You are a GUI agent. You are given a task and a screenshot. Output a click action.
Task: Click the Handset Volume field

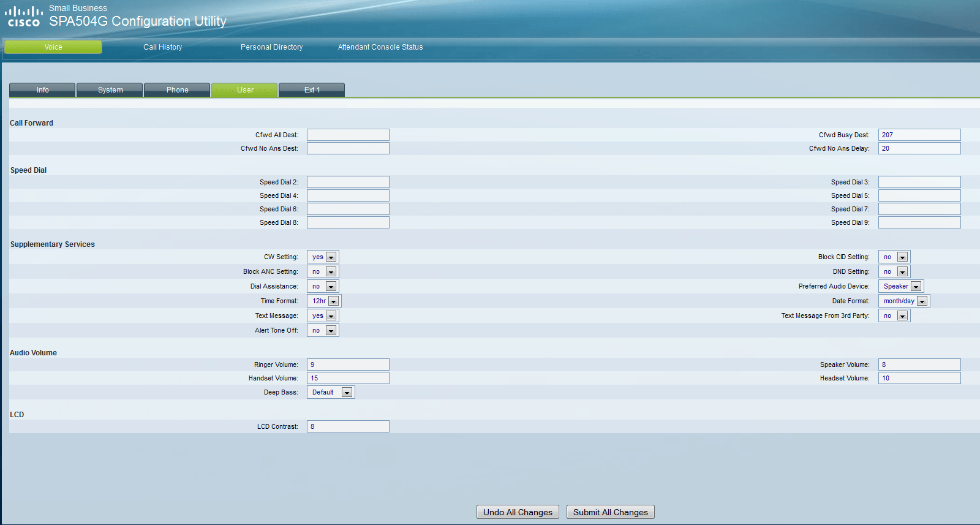[348, 378]
